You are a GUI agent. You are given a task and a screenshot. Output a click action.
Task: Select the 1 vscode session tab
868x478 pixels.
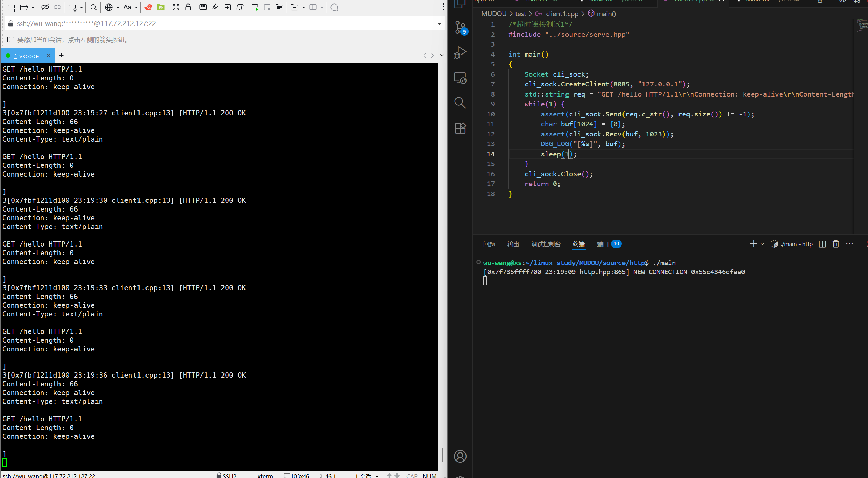(x=27, y=56)
